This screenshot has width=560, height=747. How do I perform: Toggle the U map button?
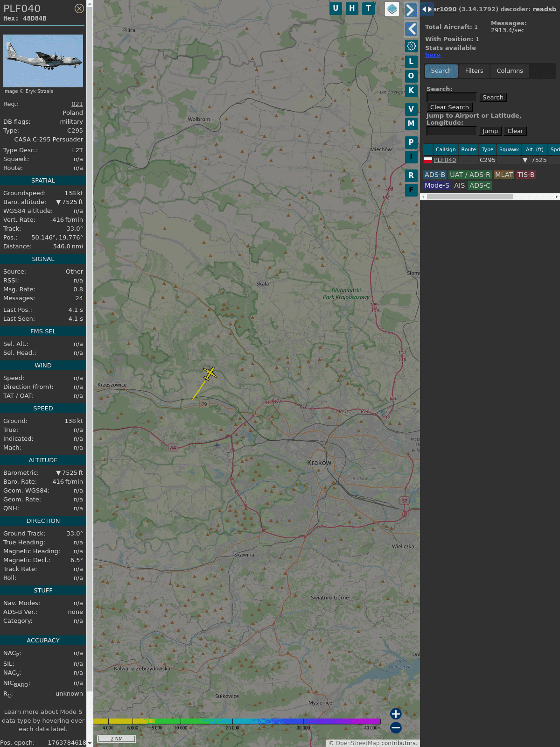tap(336, 8)
